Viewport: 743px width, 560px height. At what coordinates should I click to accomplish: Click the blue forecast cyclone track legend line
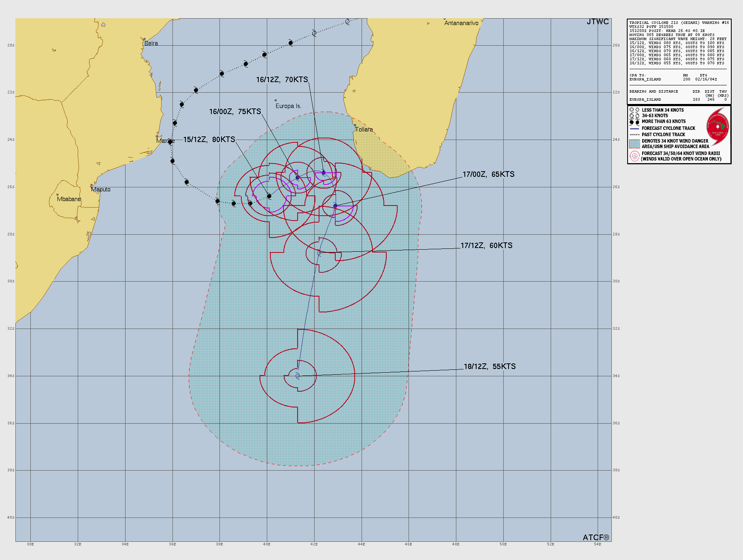pyautogui.click(x=634, y=128)
